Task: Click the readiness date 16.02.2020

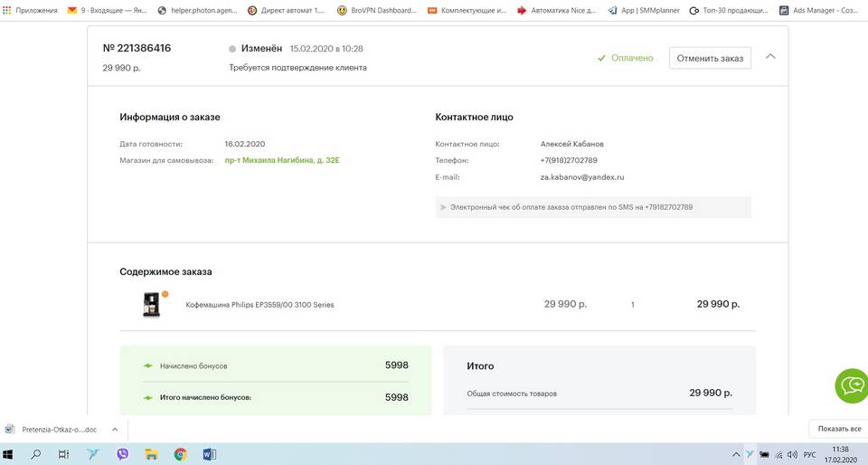Action: click(x=245, y=144)
